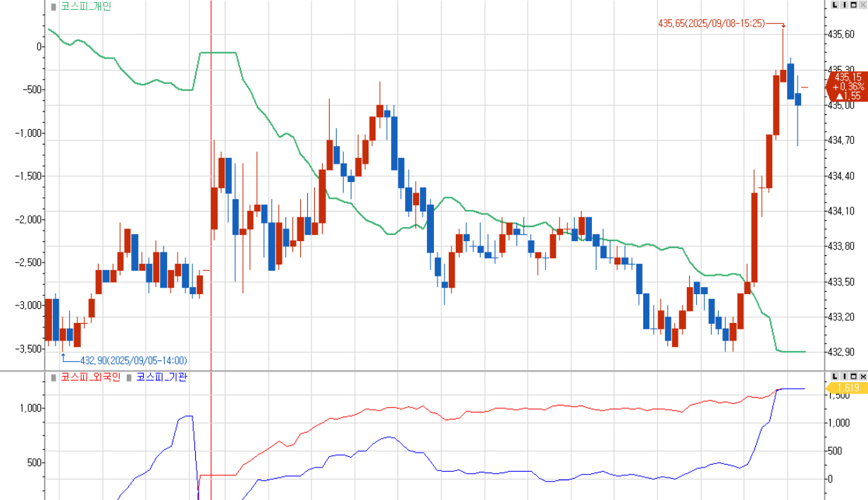Click the L button in lower indicator panel
868x500 pixels.
836,376
